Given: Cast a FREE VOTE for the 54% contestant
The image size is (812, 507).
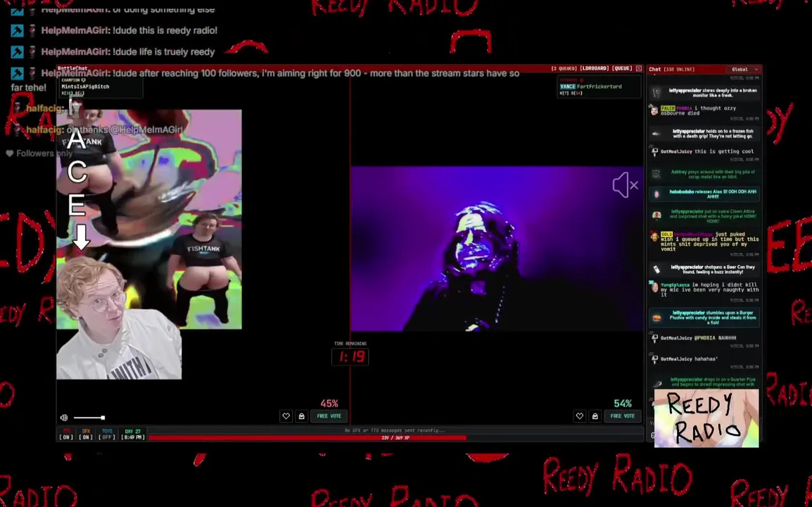Looking at the screenshot, I should pos(623,415).
